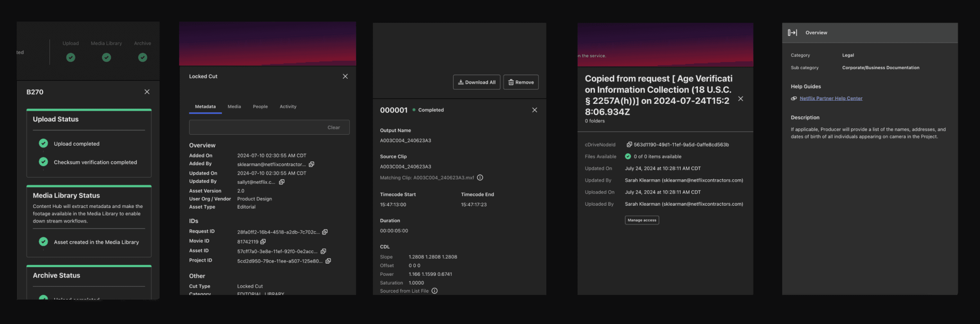Copy the Request ID value
Screen dimensions: 980x324
click(325, 232)
